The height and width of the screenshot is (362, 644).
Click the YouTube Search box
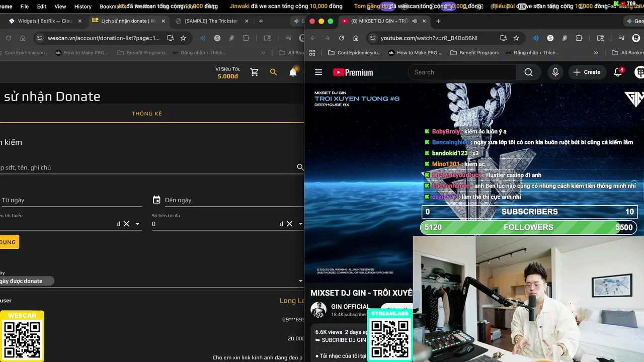click(x=462, y=72)
